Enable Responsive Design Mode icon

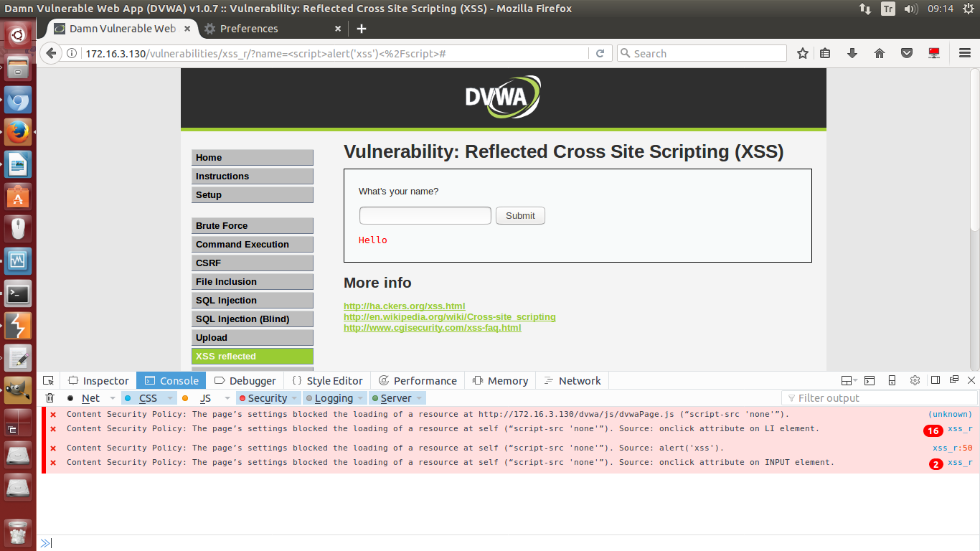point(892,380)
